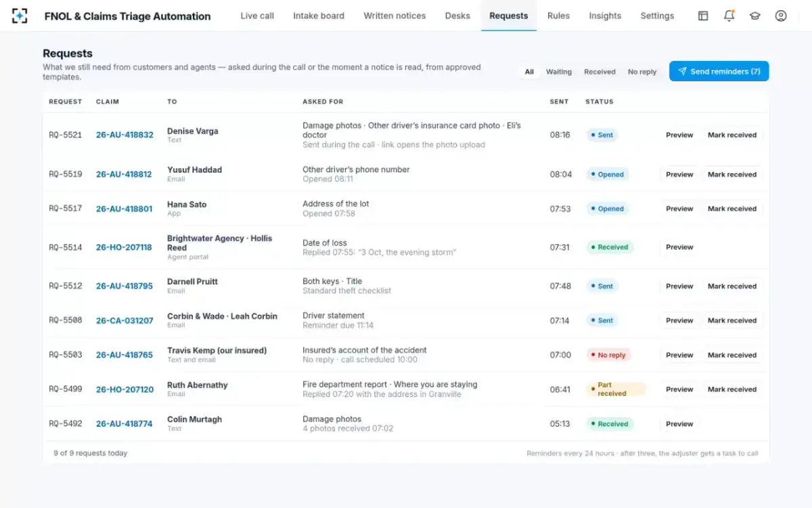Open the Insights tab

(605, 16)
